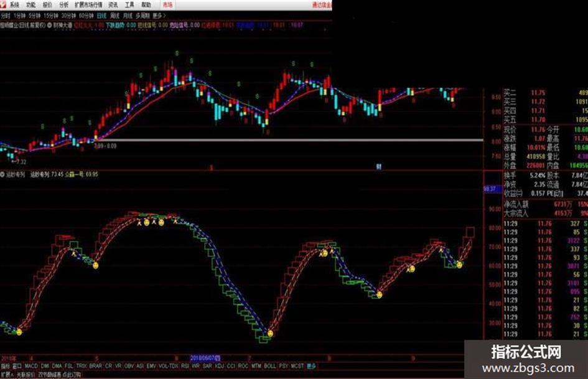
Task: Select the SAR indicator tab
Action: coord(207,366)
